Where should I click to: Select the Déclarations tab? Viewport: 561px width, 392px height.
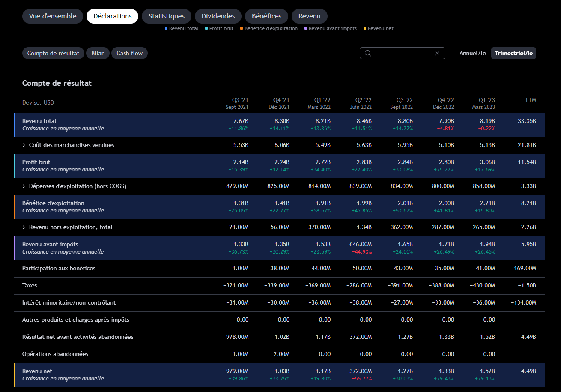[112, 16]
